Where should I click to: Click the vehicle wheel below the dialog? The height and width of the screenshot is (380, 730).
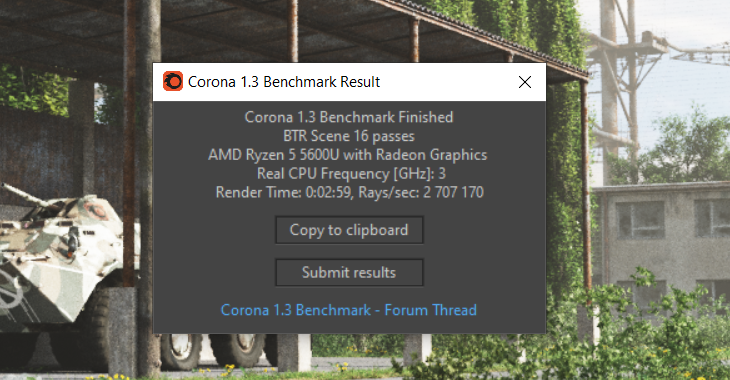[237, 350]
